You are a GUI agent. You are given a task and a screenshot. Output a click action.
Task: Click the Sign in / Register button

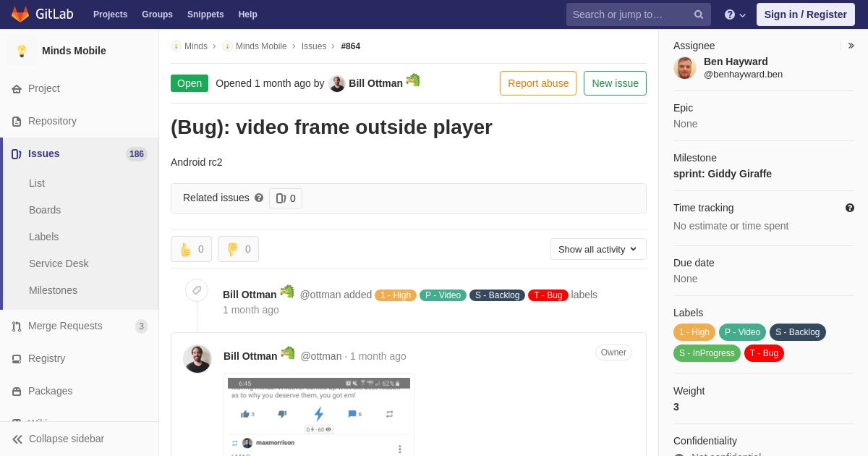[x=806, y=14]
